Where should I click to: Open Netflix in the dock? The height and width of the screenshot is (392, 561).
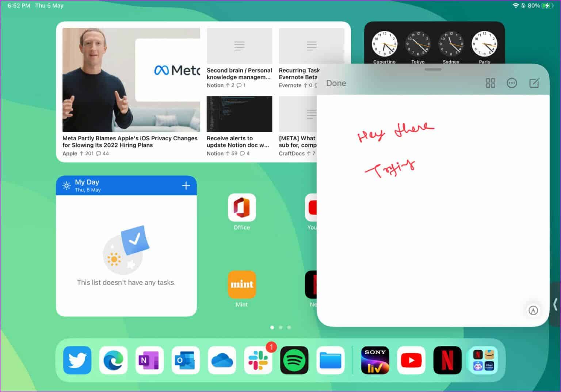coord(447,360)
